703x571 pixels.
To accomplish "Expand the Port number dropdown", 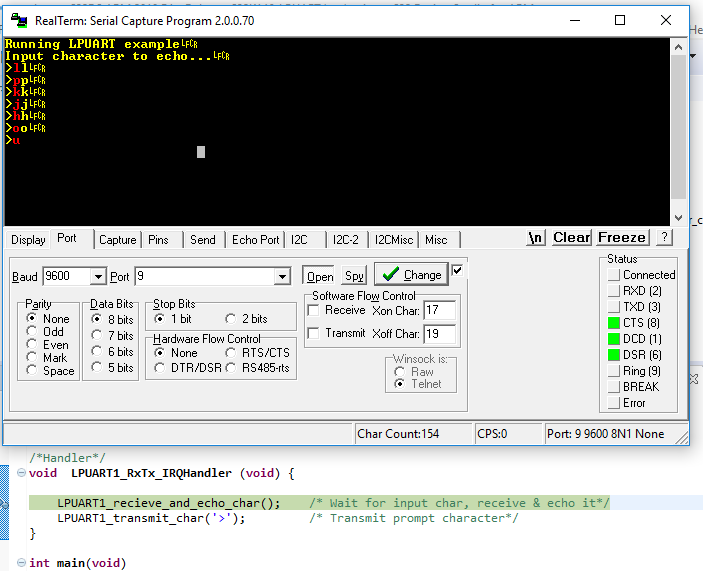I will 282,277.
